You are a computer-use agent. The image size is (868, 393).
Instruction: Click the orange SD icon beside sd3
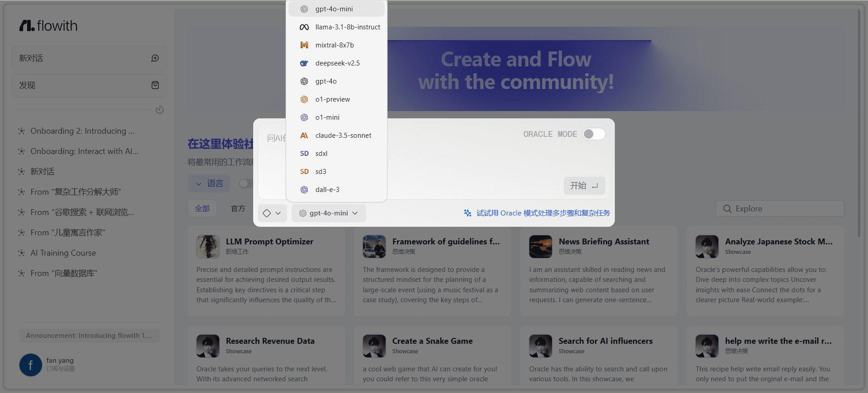(x=304, y=172)
